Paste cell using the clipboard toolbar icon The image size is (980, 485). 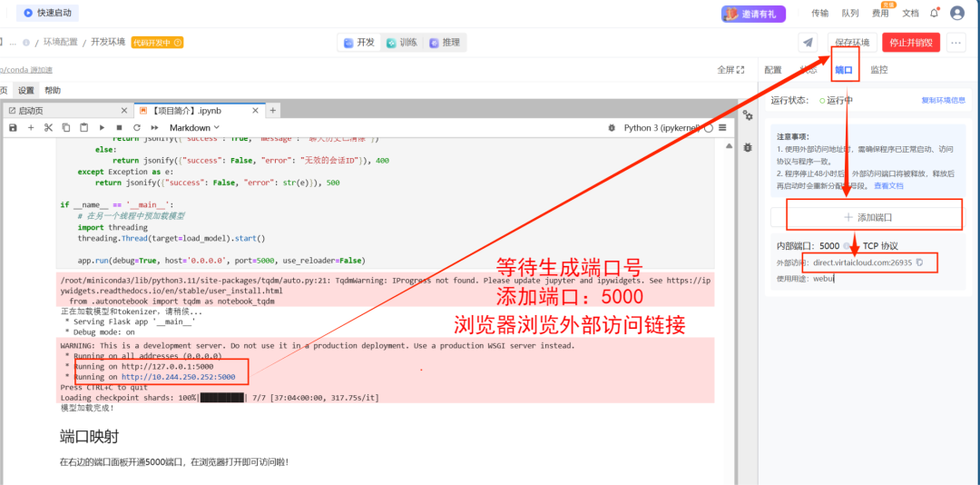point(83,128)
